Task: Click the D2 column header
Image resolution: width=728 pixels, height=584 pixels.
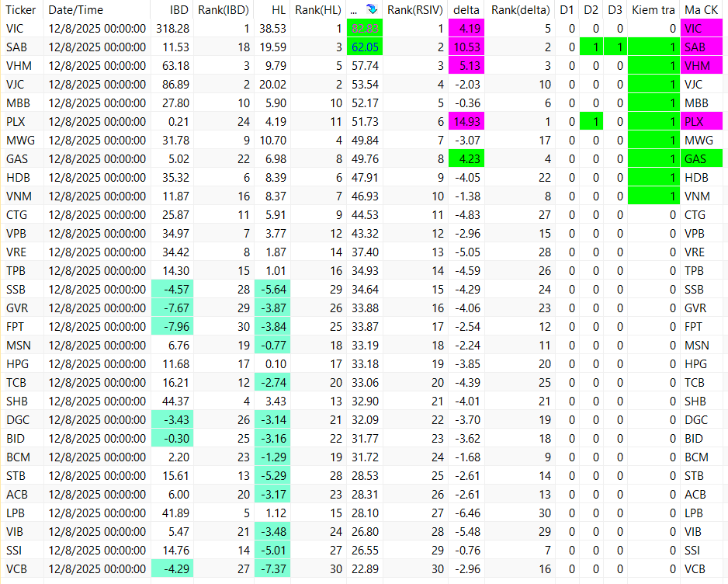Action: click(x=591, y=10)
